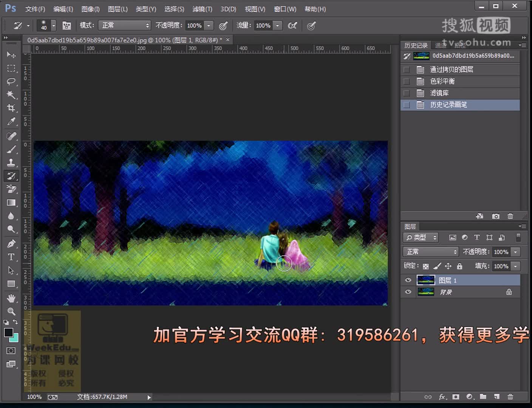The image size is (532, 408).
Task: Open the 图像(I) menu
Action: tap(90, 9)
